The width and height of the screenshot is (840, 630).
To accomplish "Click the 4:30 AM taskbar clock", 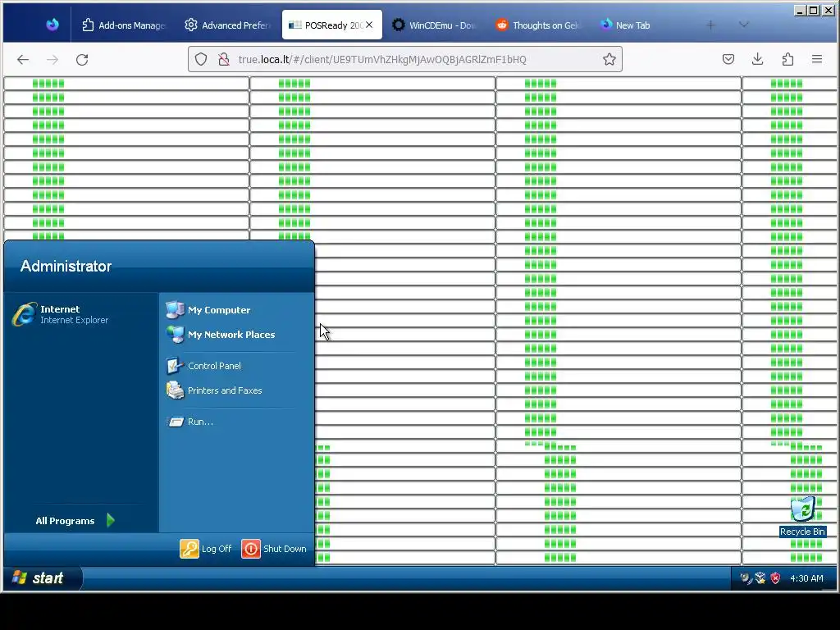I will tap(806, 578).
